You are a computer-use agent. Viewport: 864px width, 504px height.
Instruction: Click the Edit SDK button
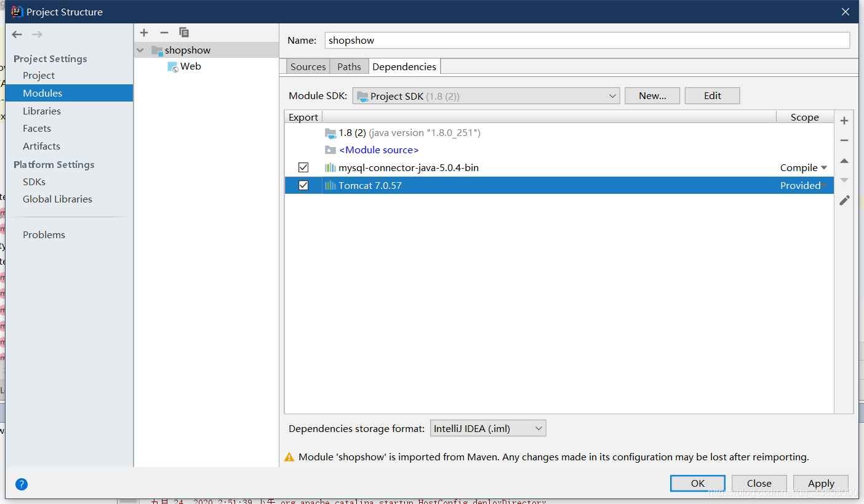pyautogui.click(x=713, y=96)
